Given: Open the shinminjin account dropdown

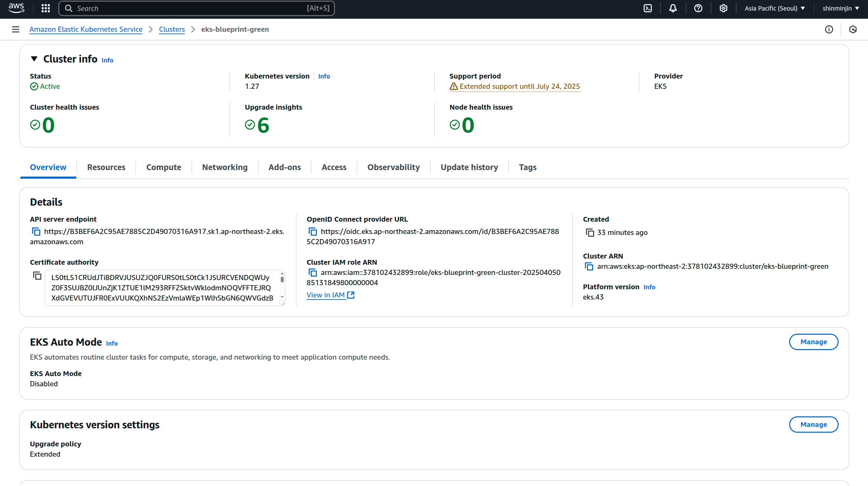Looking at the screenshot, I should 841,8.
